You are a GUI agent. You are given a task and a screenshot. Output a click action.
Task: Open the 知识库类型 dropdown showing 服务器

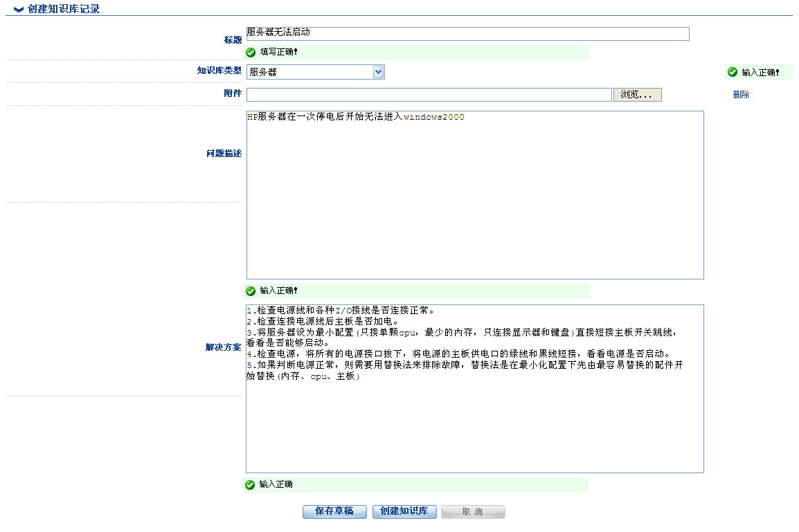tap(315, 72)
